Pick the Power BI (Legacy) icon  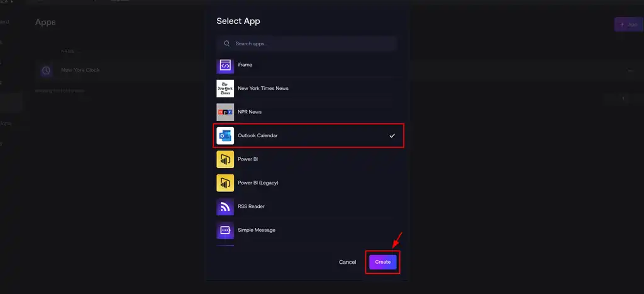[x=225, y=183]
